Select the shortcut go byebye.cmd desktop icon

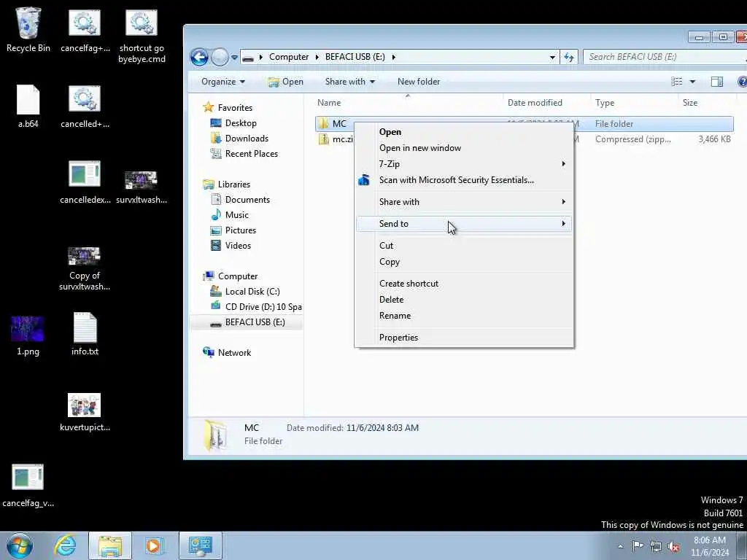coord(142,36)
